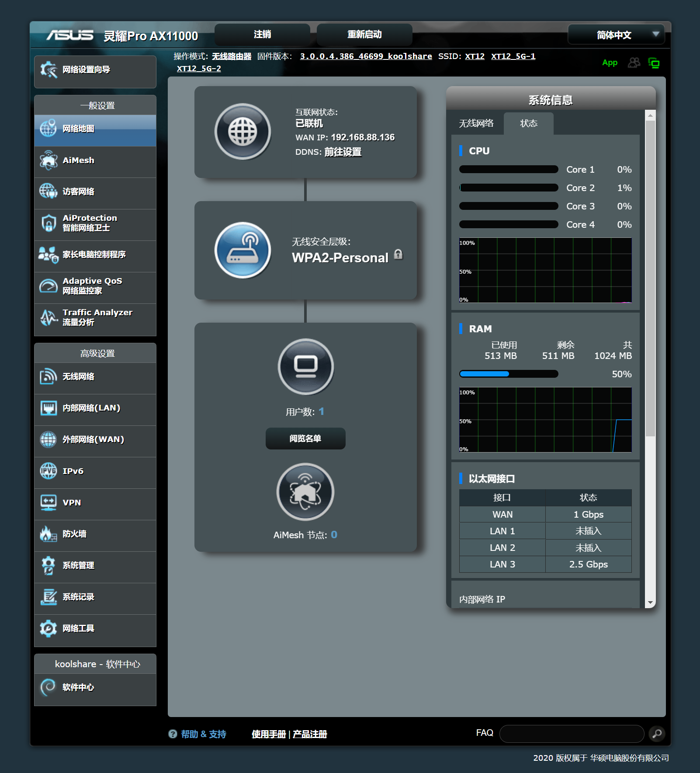Click the user accounts icon in header
700x773 pixels.
(x=634, y=63)
